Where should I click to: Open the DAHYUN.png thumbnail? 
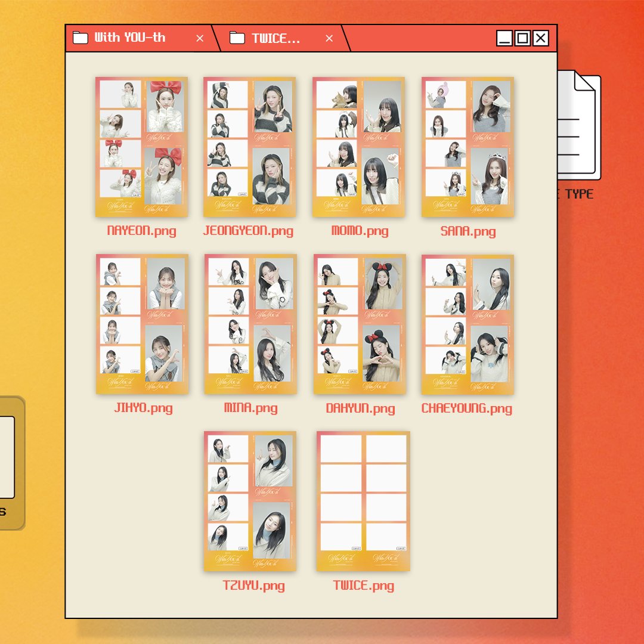[360, 324]
